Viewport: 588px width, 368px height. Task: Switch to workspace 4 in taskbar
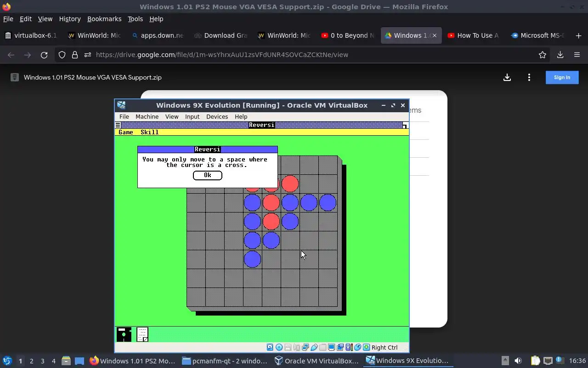(53, 361)
